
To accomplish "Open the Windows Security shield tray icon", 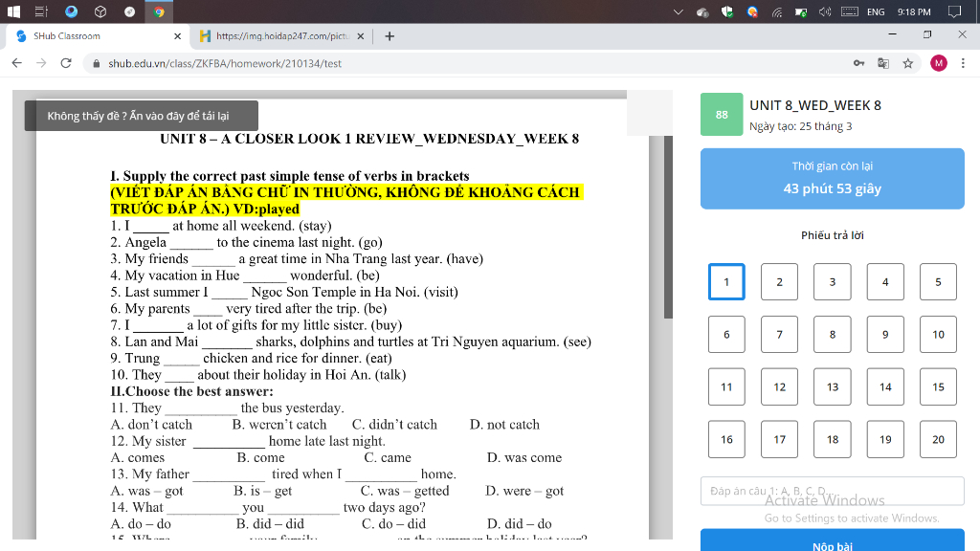I will pos(727,11).
